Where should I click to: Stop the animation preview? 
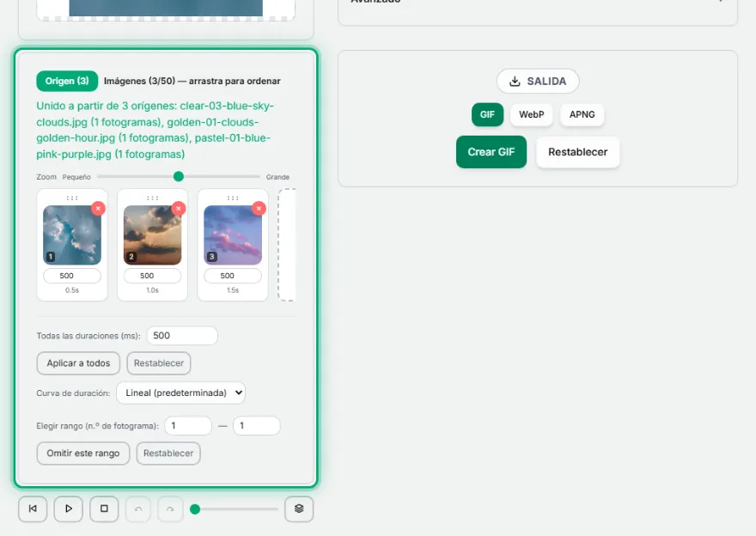pos(104,509)
